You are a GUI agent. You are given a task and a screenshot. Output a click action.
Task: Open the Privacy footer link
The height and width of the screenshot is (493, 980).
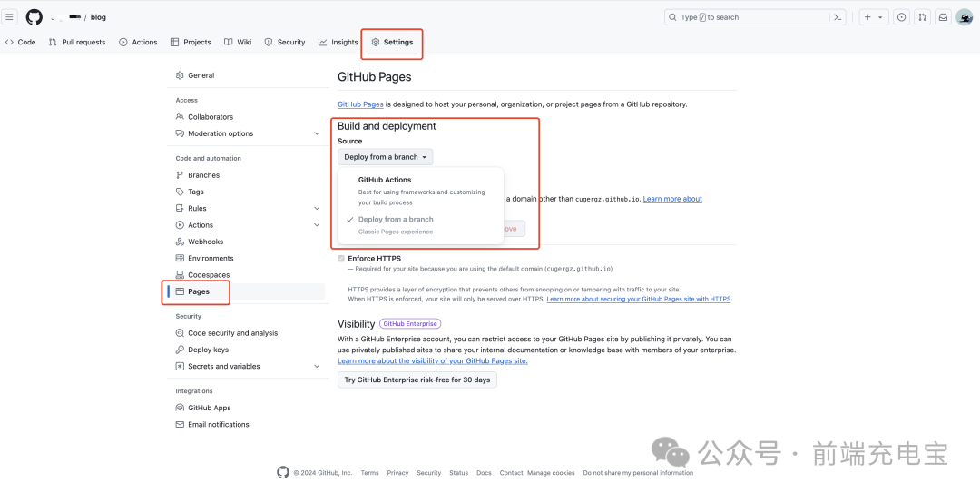click(397, 473)
